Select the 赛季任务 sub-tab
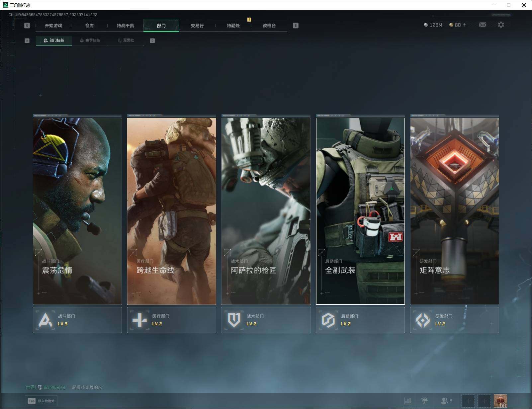This screenshot has height=409, width=532. coord(90,41)
